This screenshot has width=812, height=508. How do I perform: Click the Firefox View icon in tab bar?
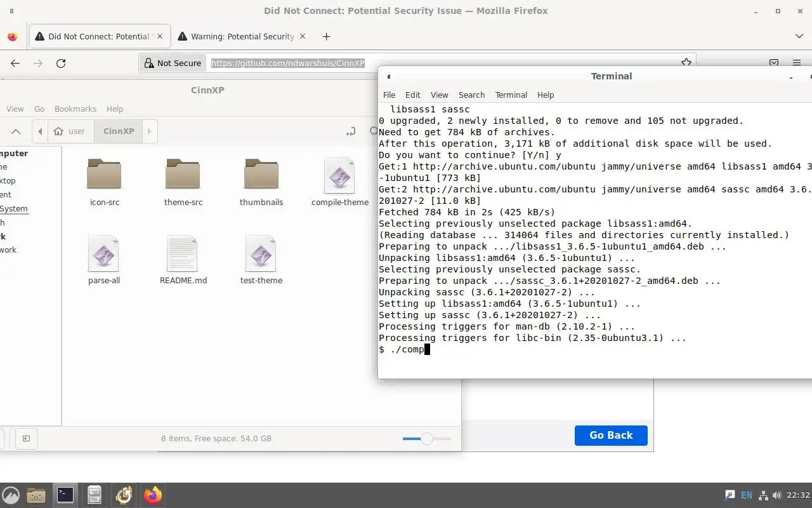[12, 36]
